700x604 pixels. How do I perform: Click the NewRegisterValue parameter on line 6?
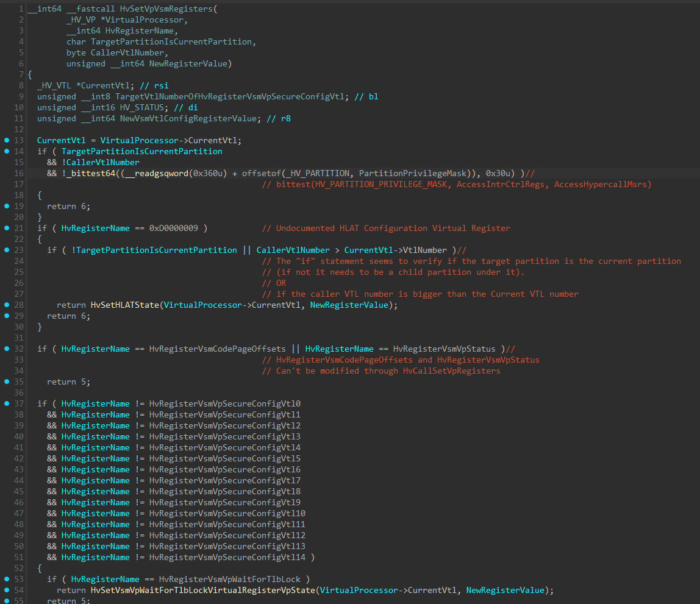point(188,64)
